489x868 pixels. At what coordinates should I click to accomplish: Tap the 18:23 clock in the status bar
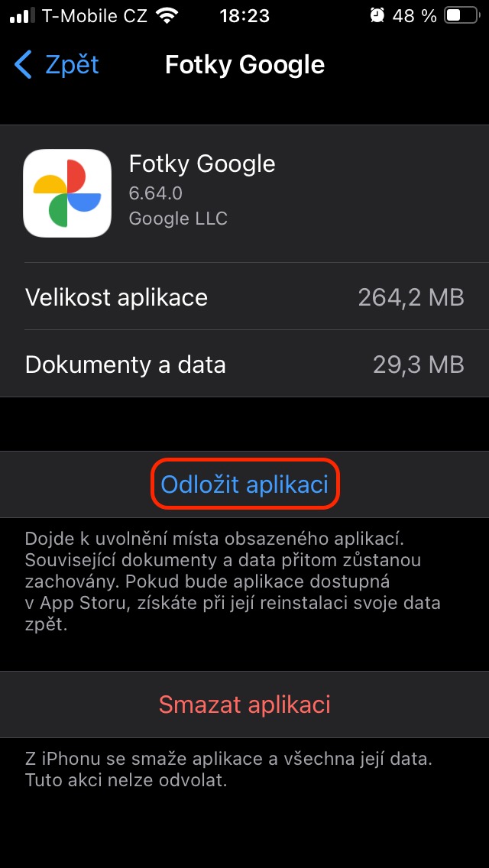(x=244, y=15)
